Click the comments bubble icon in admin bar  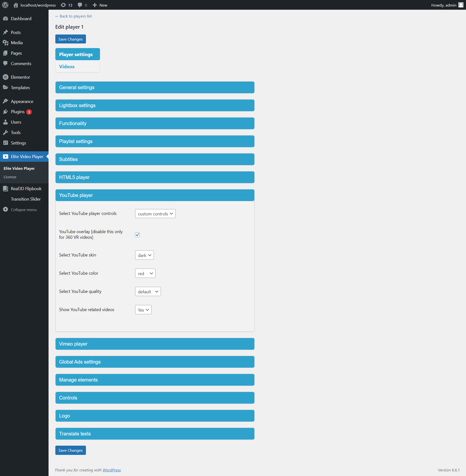(x=80, y=5)
